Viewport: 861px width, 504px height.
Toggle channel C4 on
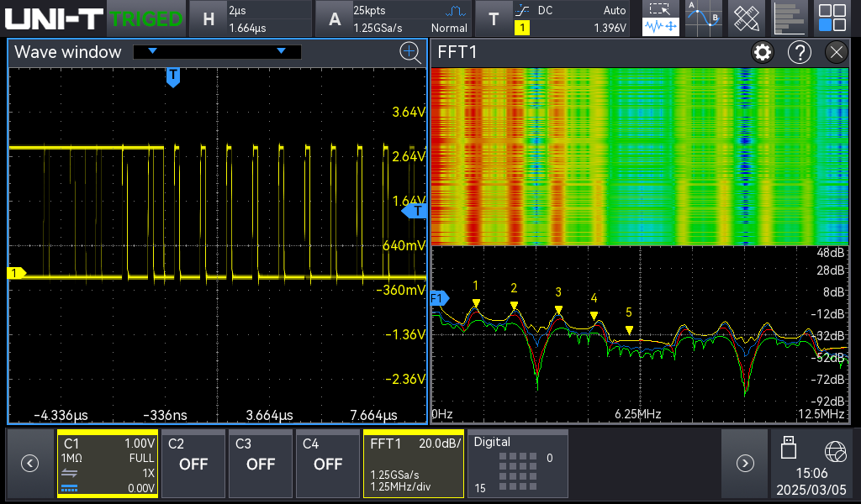click(328, 463)
